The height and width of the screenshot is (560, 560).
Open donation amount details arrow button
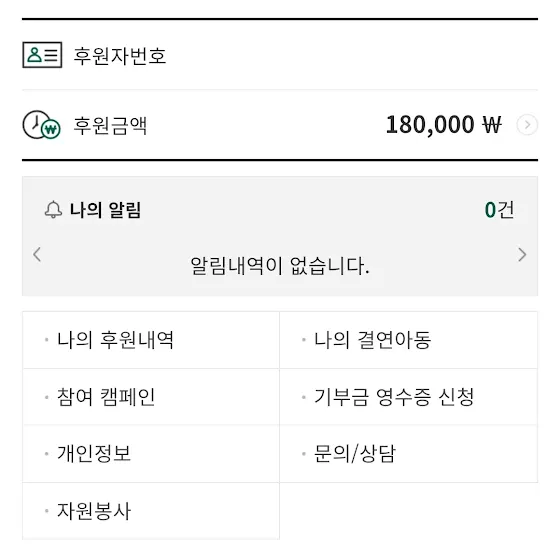[x=527, y=125]
